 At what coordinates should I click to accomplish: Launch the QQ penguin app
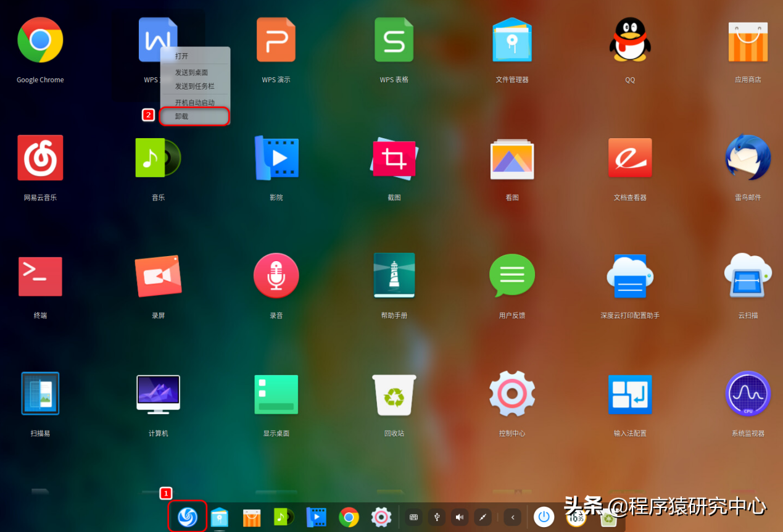pos(630,39)
